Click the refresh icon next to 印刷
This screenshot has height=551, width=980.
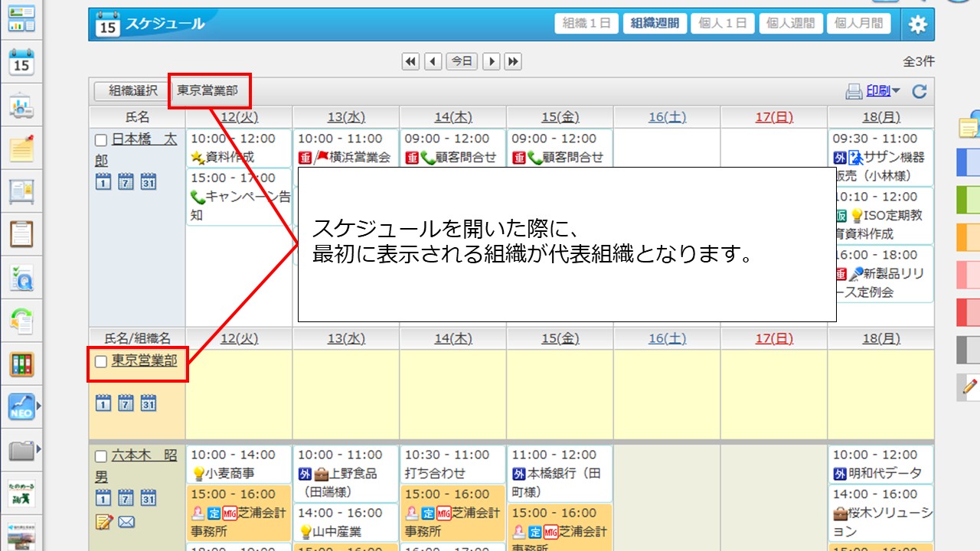click(x=920, y=92)
